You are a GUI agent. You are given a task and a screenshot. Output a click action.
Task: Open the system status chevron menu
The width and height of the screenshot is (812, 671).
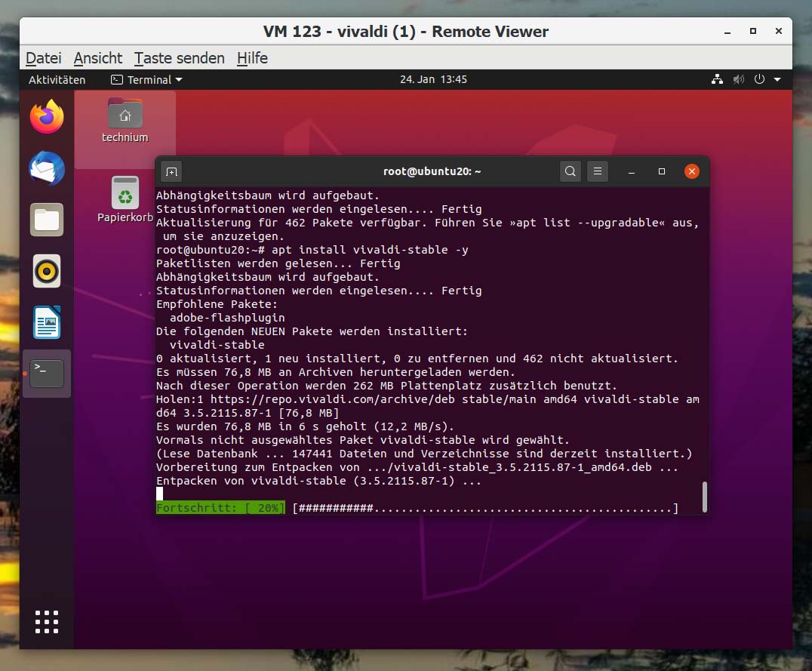coord(777,79)
